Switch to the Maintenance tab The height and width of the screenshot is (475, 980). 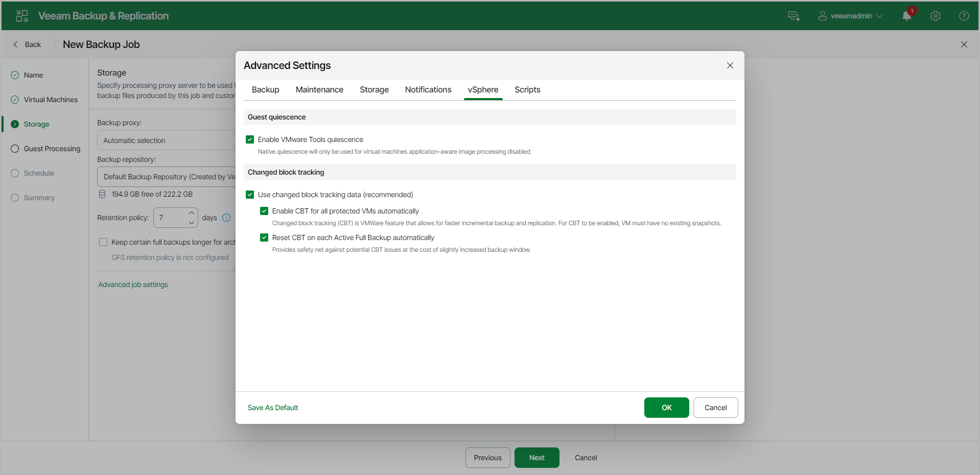click(319, 89)
